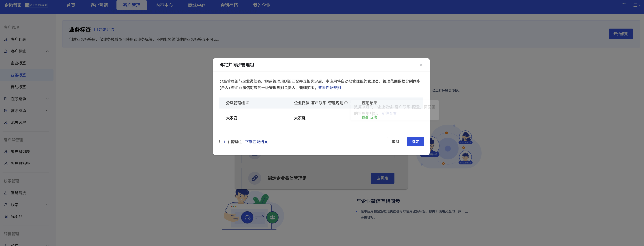Open the 查看匹配规则 link
The width and height of the screenshot is (644, 246).
coord(329,88)
